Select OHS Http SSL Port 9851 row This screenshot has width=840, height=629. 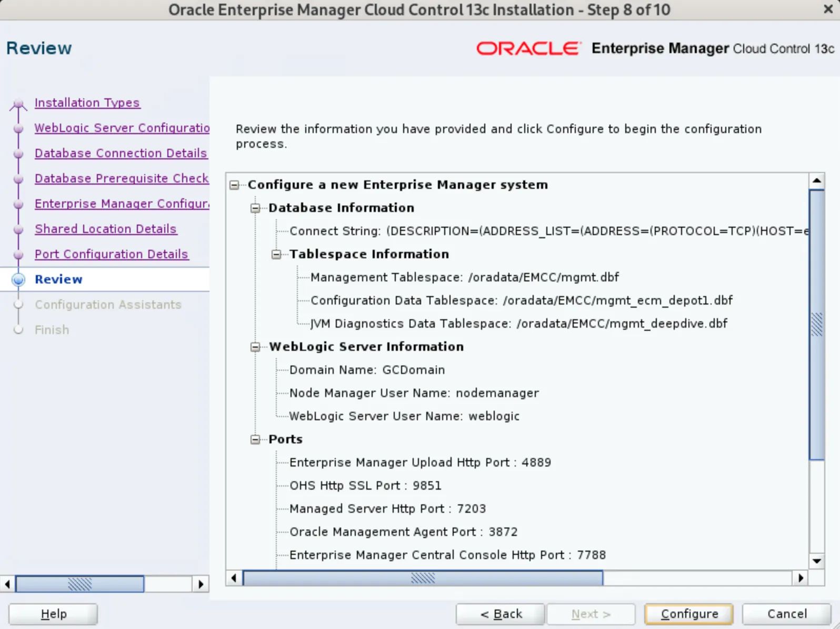coord(365,486)
